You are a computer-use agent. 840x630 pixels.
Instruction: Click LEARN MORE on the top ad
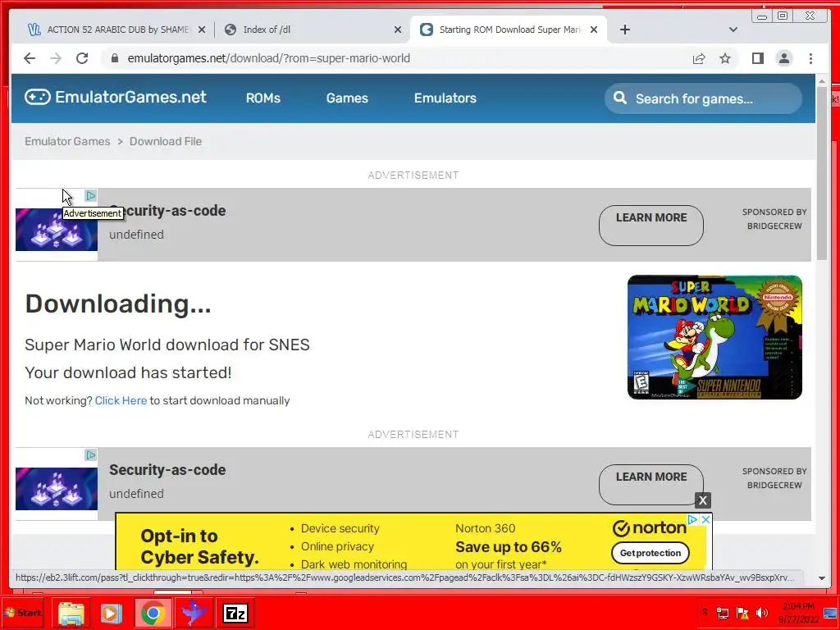pos(651,225)
